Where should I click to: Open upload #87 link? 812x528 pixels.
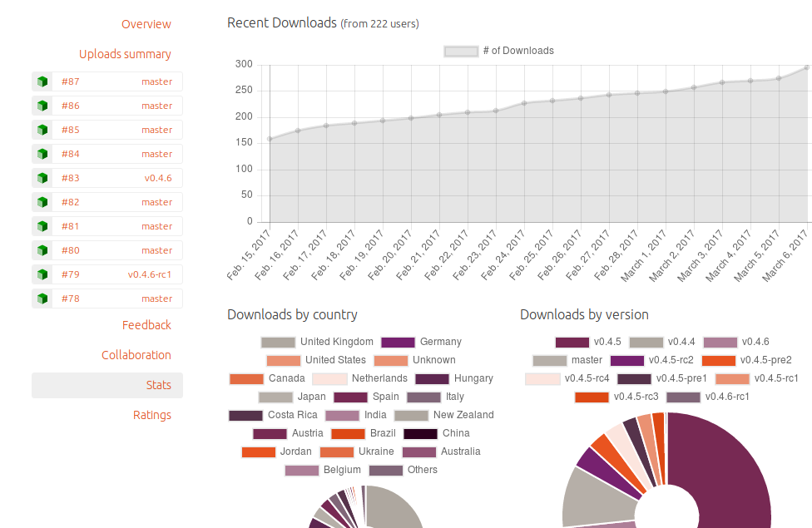[x=71, y=81]
